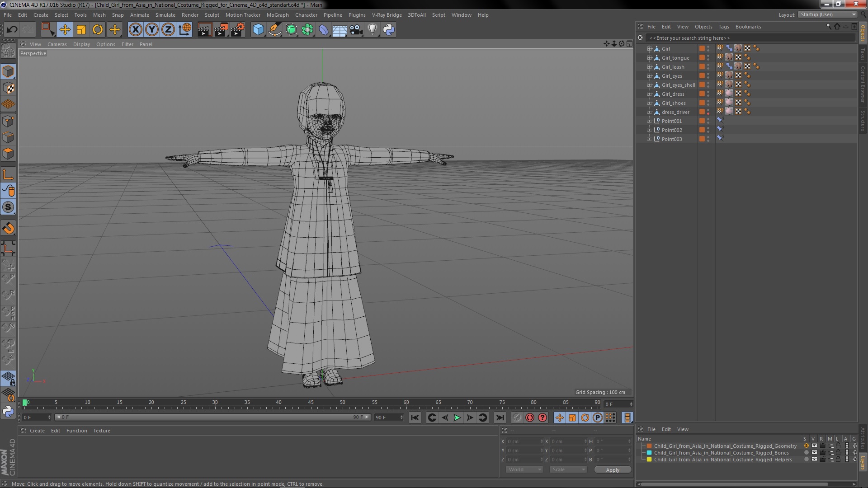Expand the Point003 null object
This screenshot has height=488, width=868.
click(x=649, y=139)
